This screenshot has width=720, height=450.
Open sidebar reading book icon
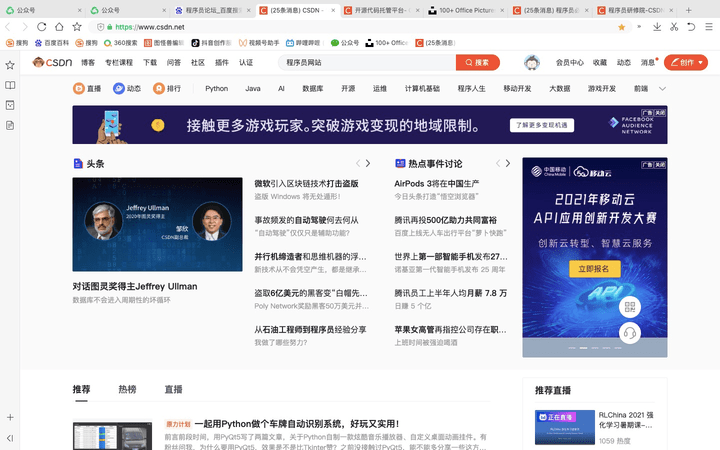[x=10, y=85]
